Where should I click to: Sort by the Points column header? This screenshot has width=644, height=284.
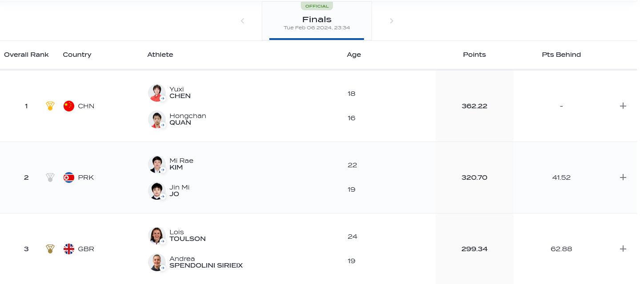(x=474, y=55)
